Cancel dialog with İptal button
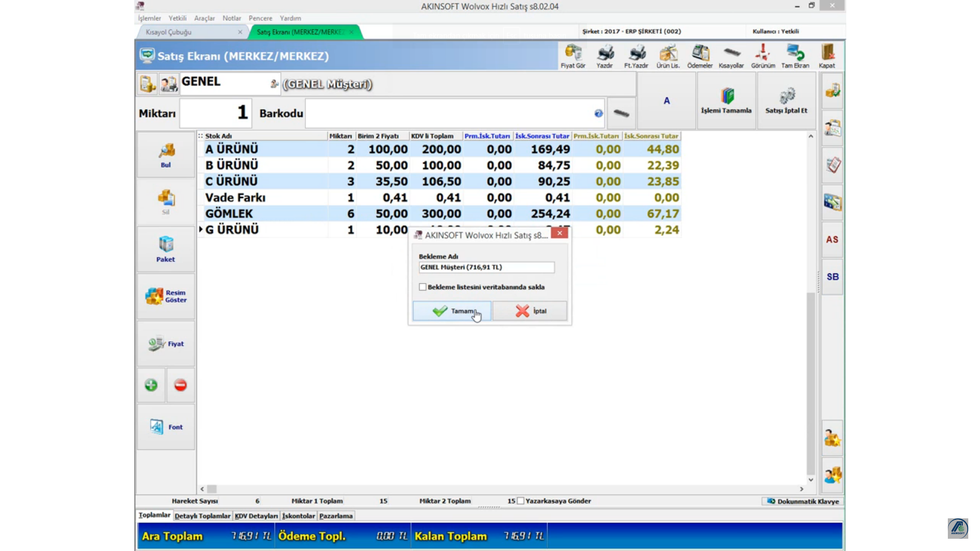The width and height of the screenshot is (980, 551). pyautogui.click(x=530, y=311)
